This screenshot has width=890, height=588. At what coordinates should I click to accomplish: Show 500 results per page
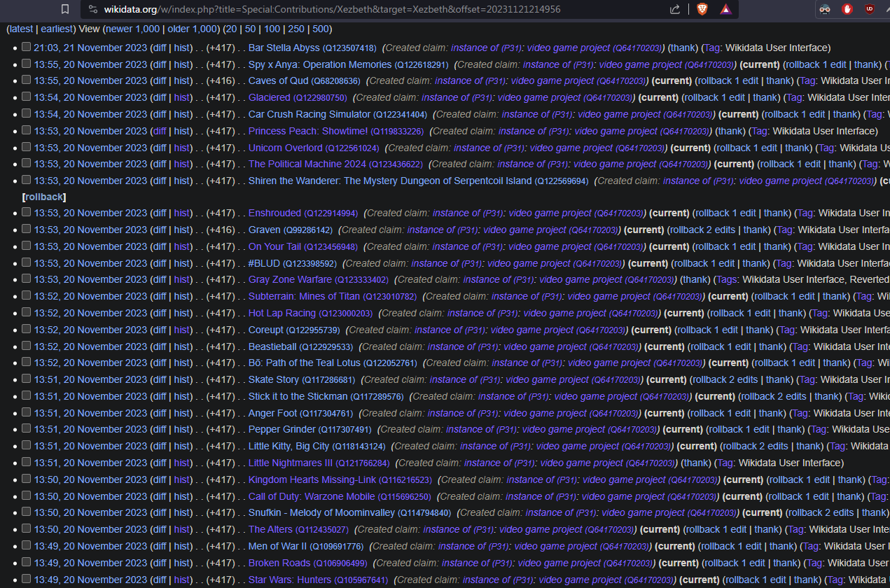click(x=321, y=29)
